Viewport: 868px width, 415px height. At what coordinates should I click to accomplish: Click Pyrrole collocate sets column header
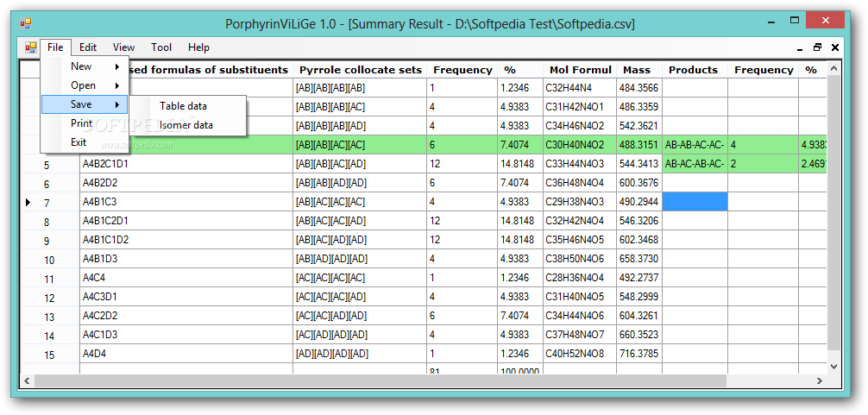(360, 70)
